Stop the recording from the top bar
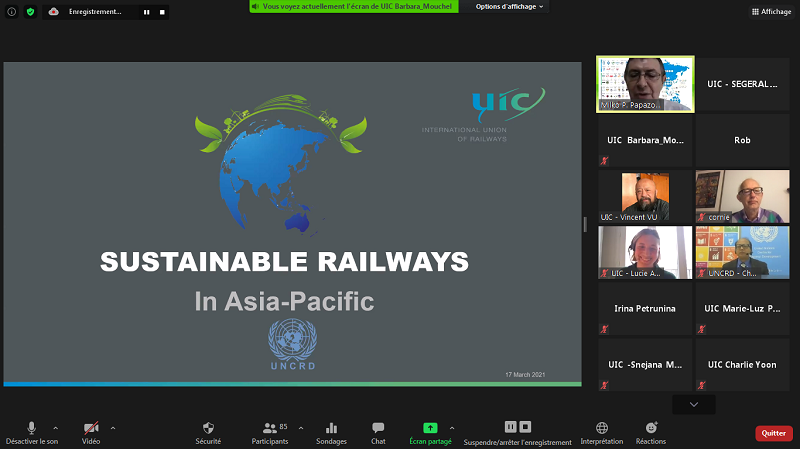 click(162, 12)
